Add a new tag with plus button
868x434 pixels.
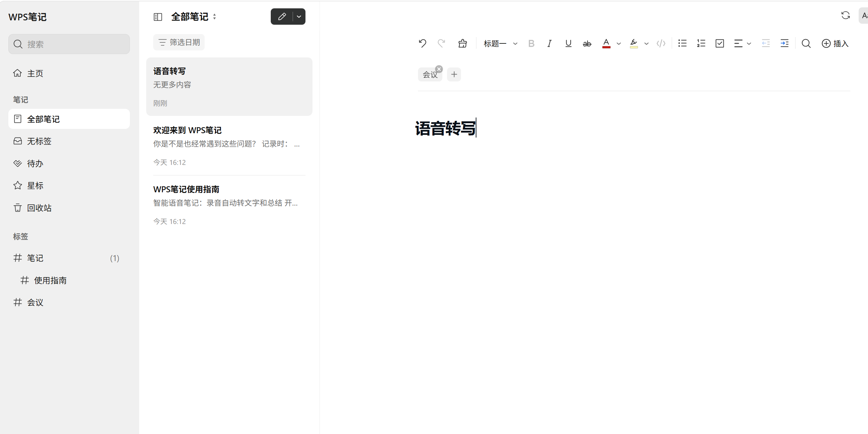click(454, 74)
